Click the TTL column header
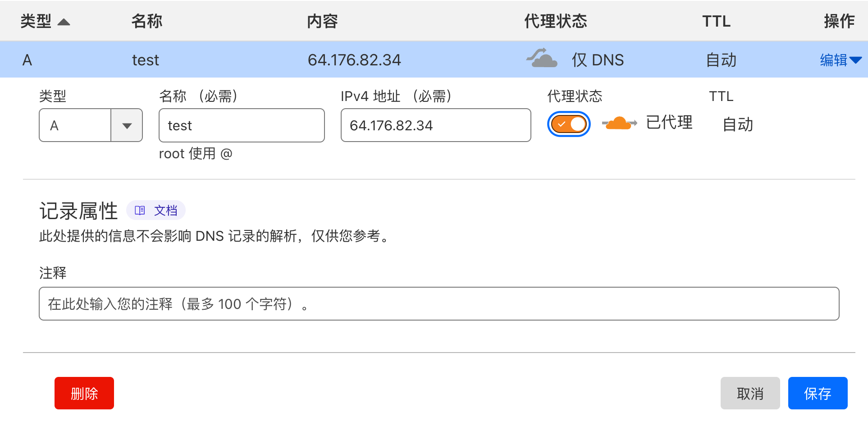The image size is (868, 422). coord(716,21)
